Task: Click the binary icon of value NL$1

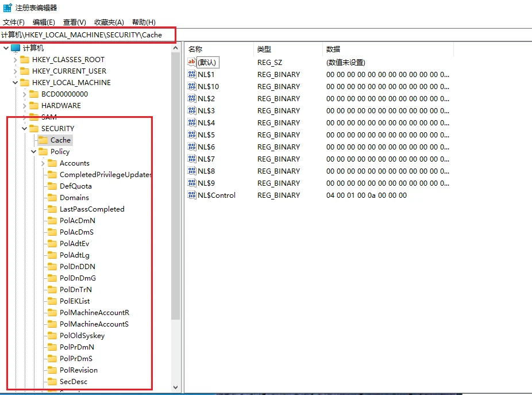Action: click(x=192, y=74)
